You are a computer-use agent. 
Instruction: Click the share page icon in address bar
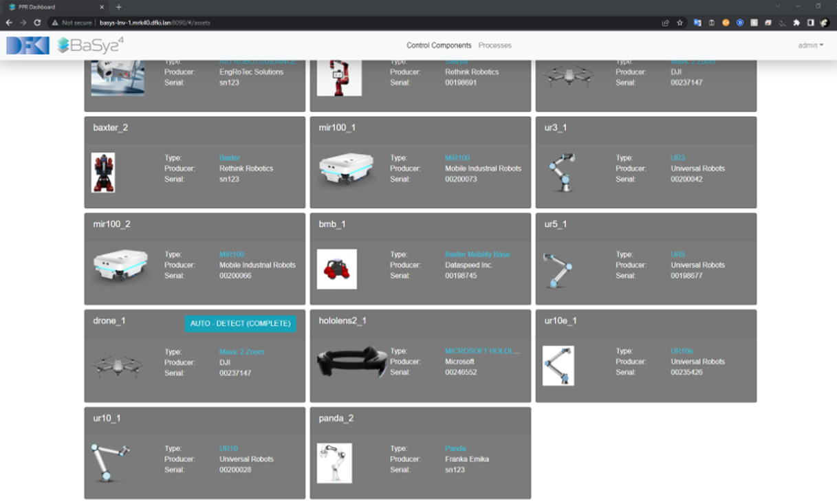pyautogui.click(x=665, y=23)
